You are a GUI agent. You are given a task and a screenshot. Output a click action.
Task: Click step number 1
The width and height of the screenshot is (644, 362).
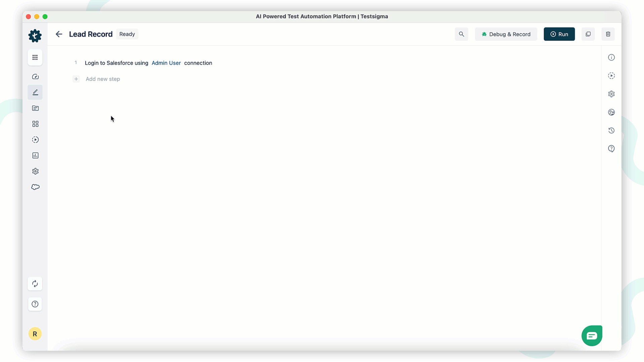pos(76,63)
